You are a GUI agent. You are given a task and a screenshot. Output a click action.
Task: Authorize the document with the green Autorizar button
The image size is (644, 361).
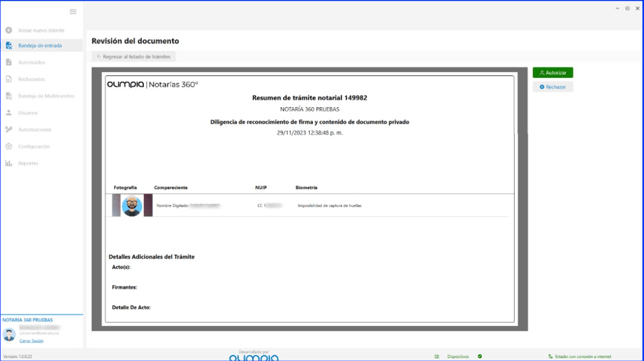(553, 73)
